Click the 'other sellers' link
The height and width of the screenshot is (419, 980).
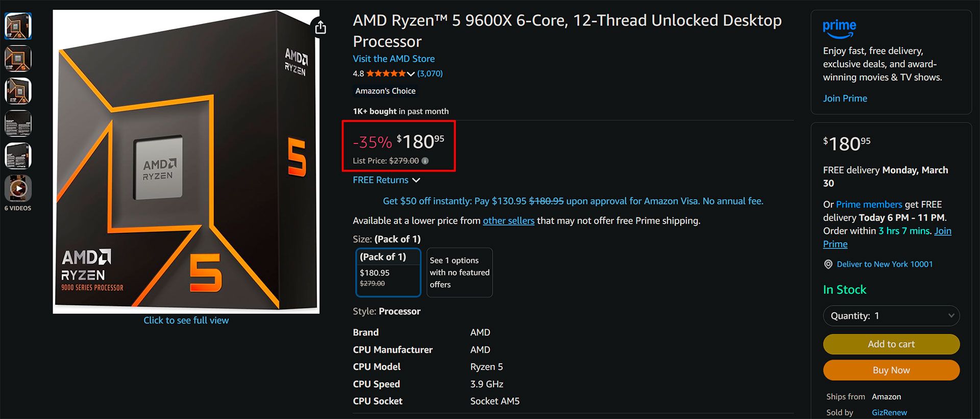[x=508, y=220]
